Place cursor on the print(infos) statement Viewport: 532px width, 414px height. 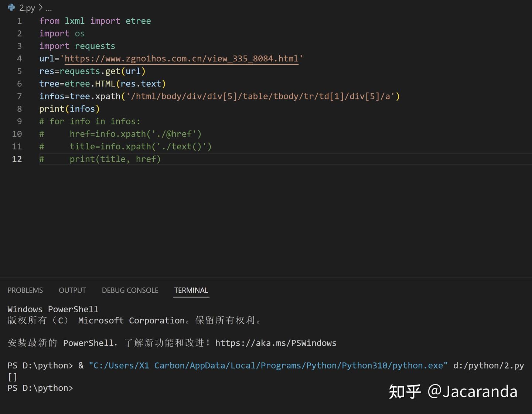tap(69, 109)
